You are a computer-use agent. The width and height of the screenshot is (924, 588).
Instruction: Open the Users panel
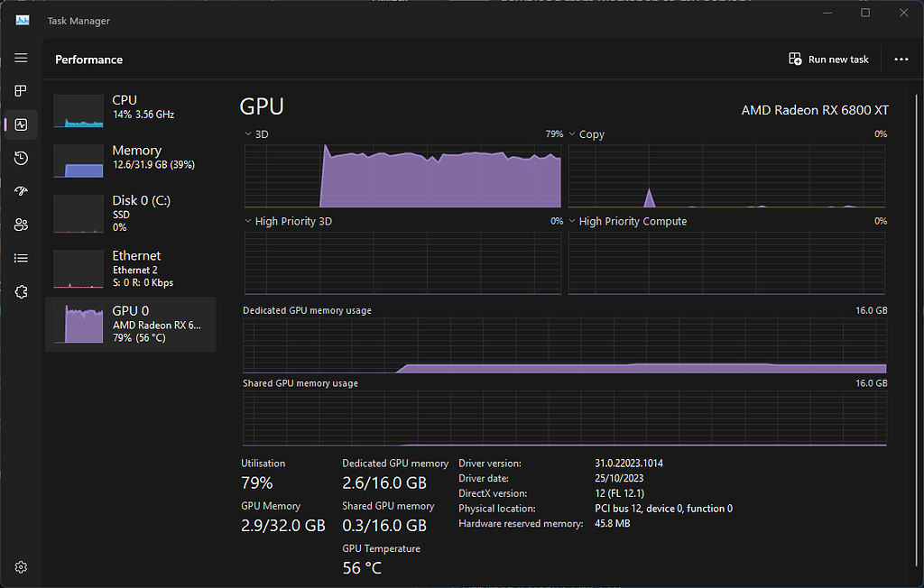(x=21, y=225)
